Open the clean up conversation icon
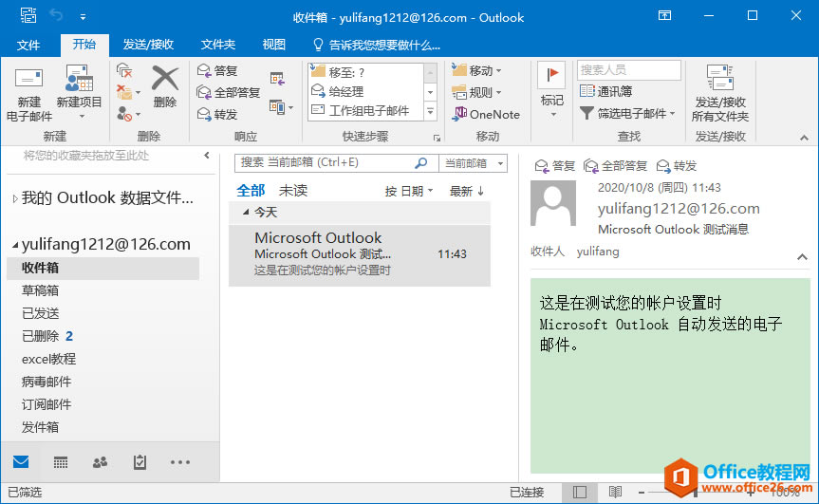This screenshot has height=504, width=819. click(128, 92)
